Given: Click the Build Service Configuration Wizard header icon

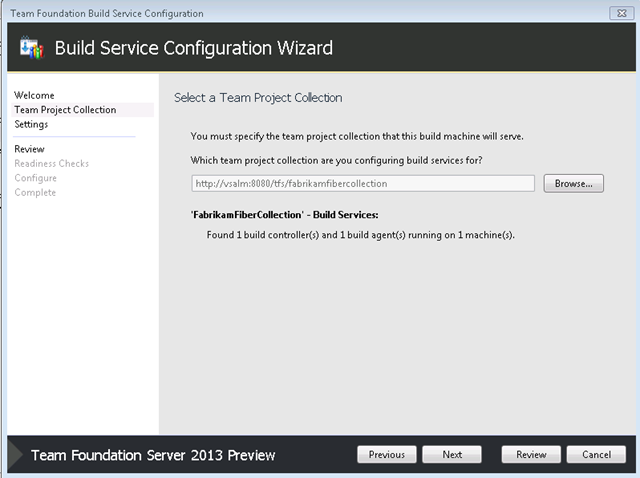Looking at the screenshot, I should (x=32, y=48).
